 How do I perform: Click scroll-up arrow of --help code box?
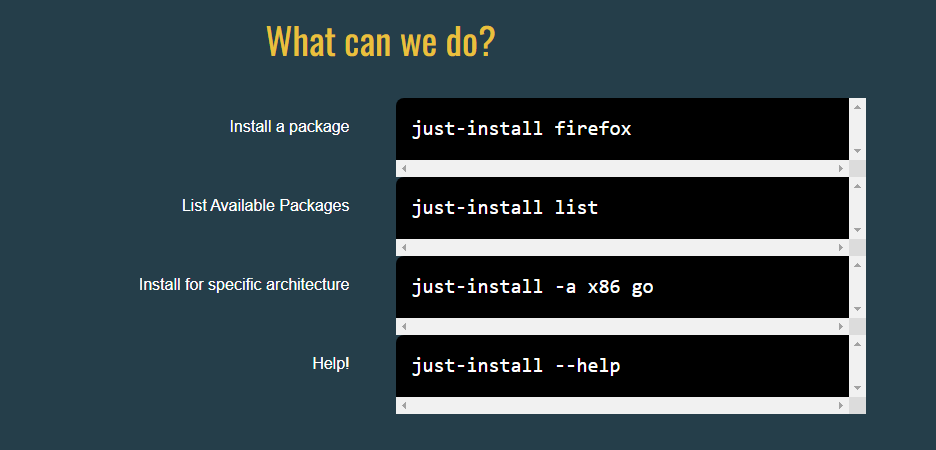click(857, 344)
